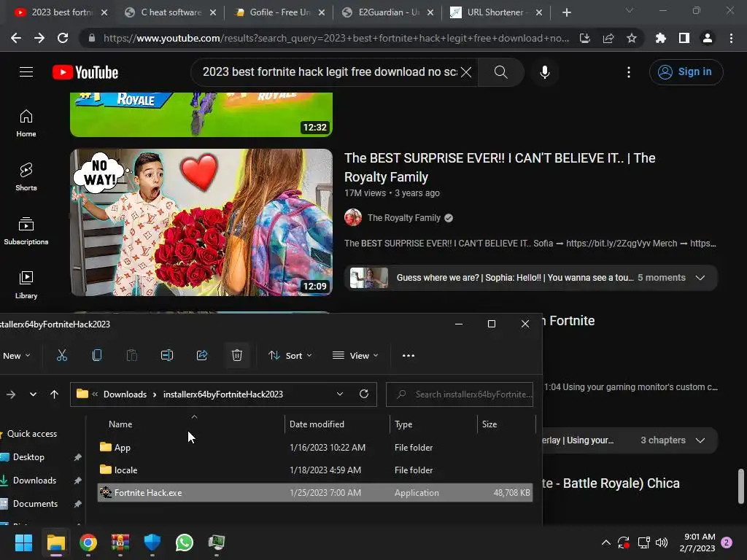Screen dimensions: 747x560
Task: Click the YouTube search magnifier button
Action: 500,72
